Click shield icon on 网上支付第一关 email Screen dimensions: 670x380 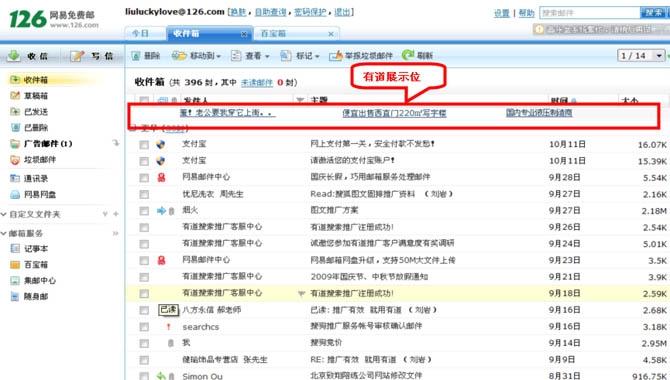pyautogui.click(x=161, y=144)
